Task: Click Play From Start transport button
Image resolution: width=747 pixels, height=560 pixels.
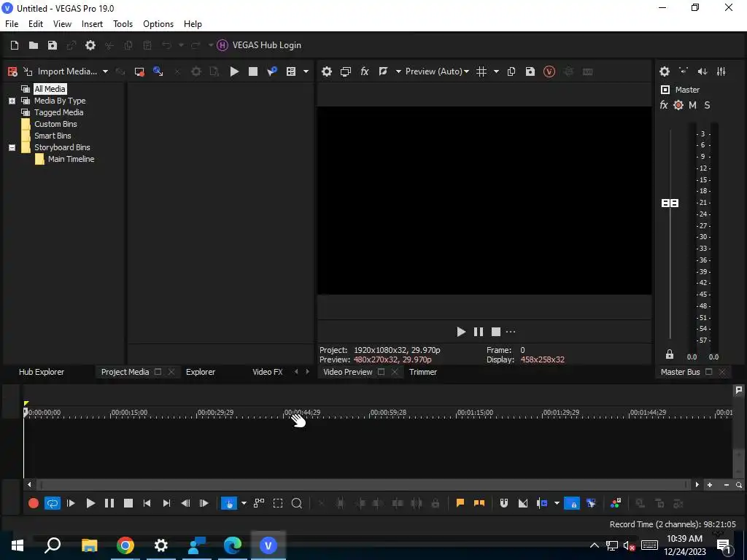Action: click(x=71, y=503)
